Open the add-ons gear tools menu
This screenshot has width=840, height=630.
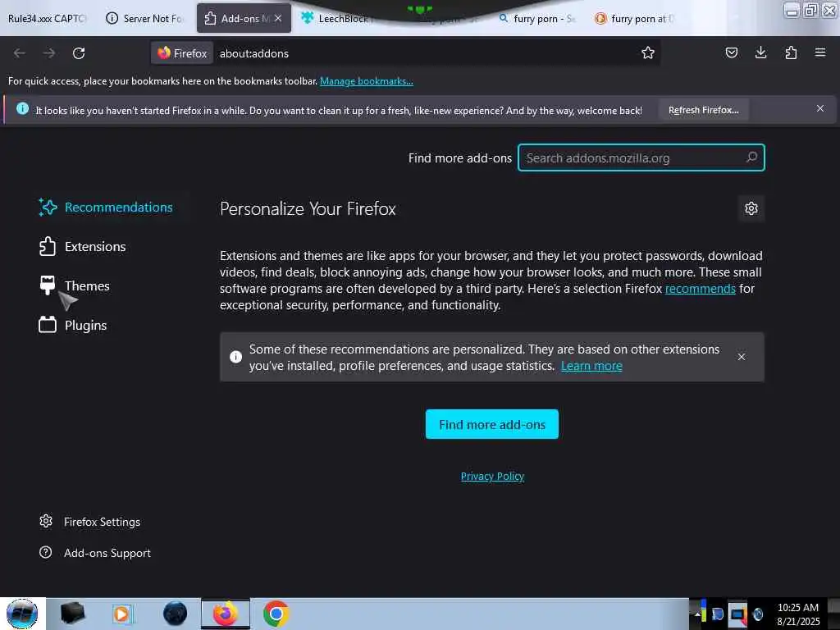tap(751, 208)
